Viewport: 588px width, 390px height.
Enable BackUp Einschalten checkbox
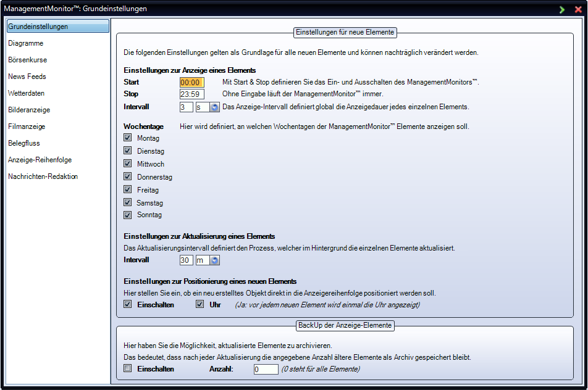[x=127, y=368]
